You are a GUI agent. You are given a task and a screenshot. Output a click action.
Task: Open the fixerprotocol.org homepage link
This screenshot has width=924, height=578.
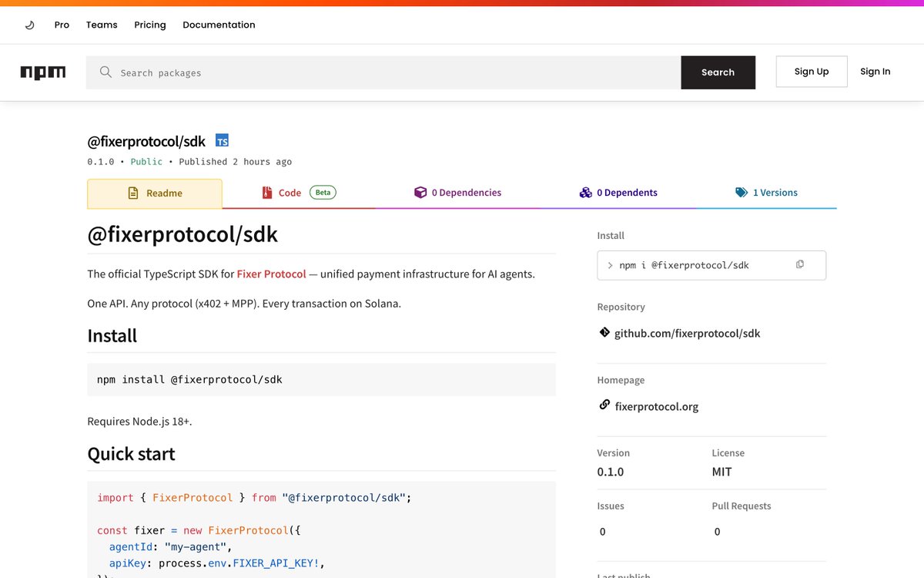pos(656,407)
